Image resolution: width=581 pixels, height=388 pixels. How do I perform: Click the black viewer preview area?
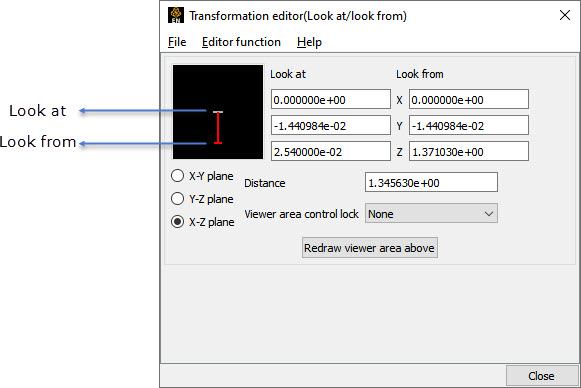pos(218,112)
